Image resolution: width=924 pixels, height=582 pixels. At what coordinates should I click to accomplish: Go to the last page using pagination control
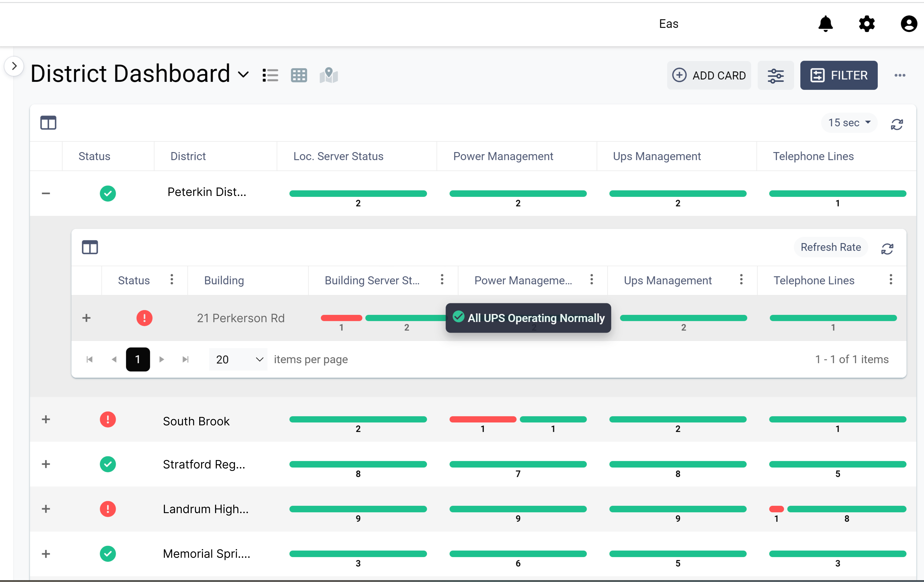point(185,359)
